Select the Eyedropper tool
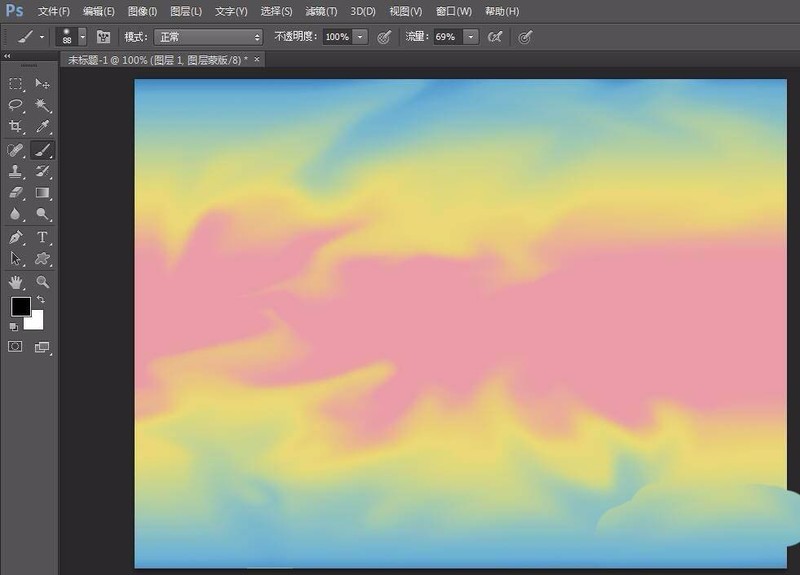The height and width of the screenshot is (575, 800). click(43, 127)
